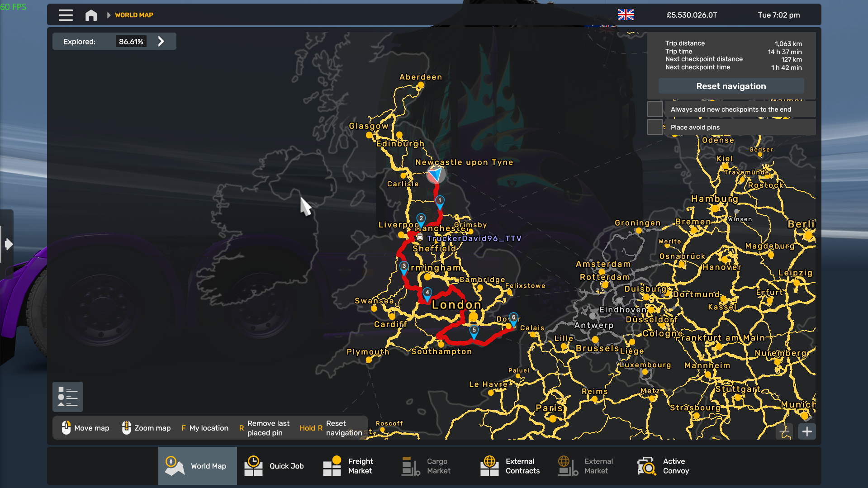The height and width of the screenshot is (488, 868).
Task: Click the Aberdeen city label
Action: (x=421, y=77)
